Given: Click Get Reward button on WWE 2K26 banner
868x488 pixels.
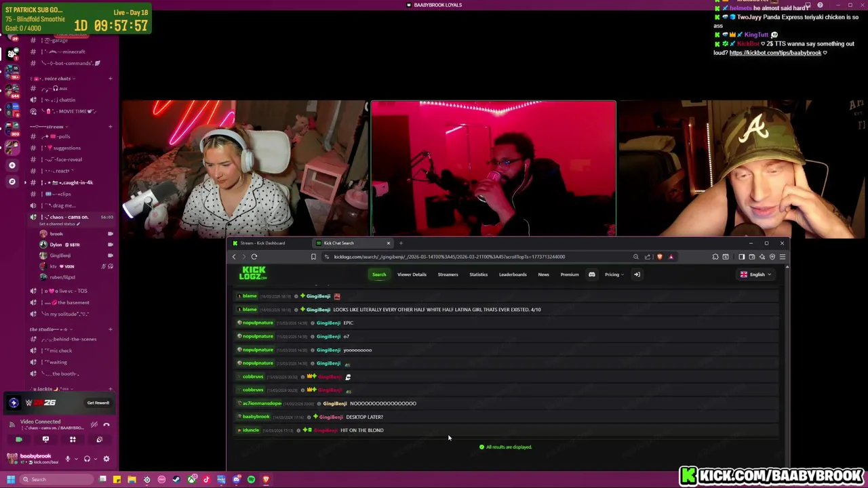Looking at the screenshot, I should [98, 403].
